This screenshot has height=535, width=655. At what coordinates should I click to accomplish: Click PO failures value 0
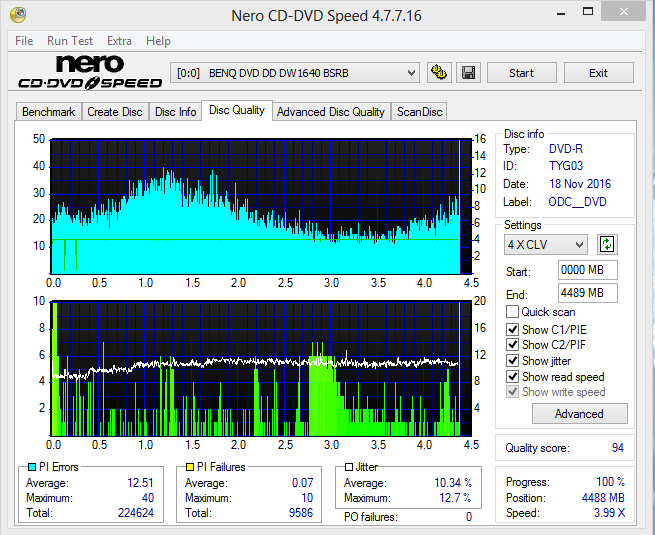point(469,517)
